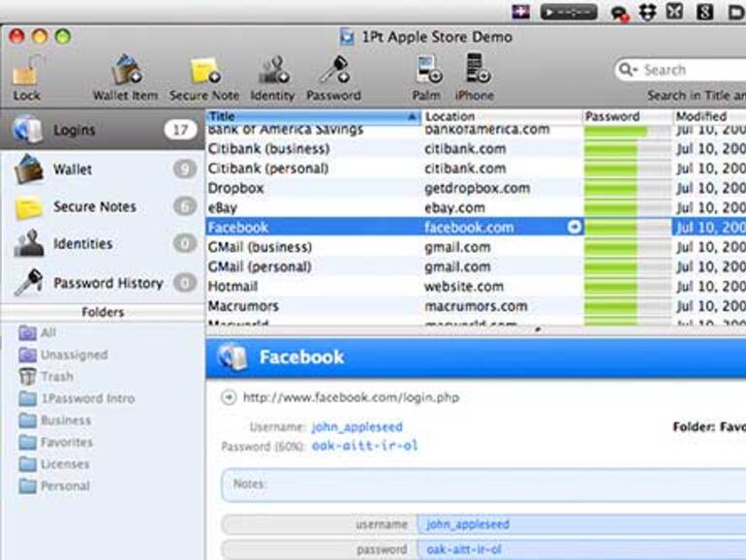The height and width of the screenshot is (560, 746).
Task: Sort by Password strength column header
Action: (628, 116)
